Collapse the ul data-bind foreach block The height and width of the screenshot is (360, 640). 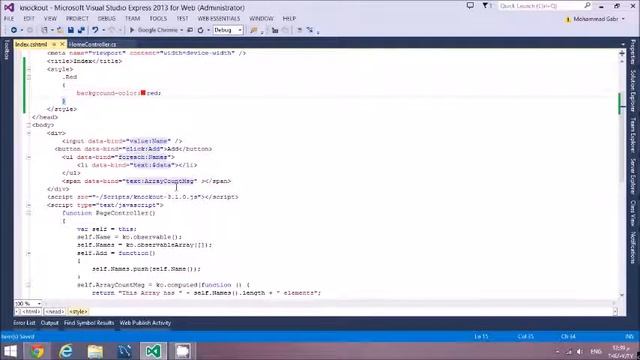29,157
